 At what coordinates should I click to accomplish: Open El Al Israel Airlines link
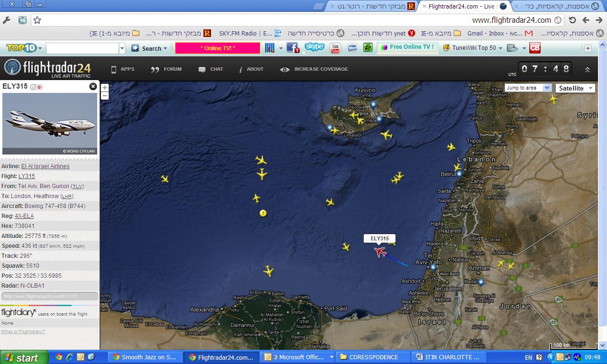coord(45,166)
